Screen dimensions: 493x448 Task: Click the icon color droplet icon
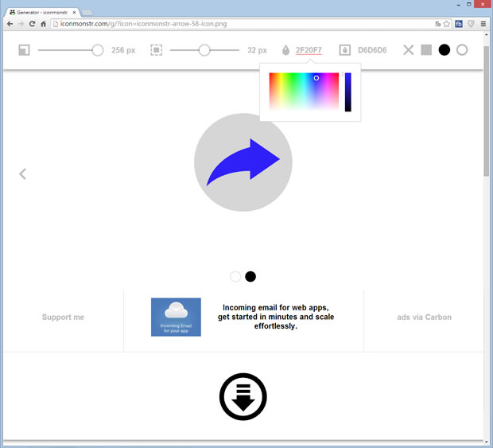[x=286, y=50]
